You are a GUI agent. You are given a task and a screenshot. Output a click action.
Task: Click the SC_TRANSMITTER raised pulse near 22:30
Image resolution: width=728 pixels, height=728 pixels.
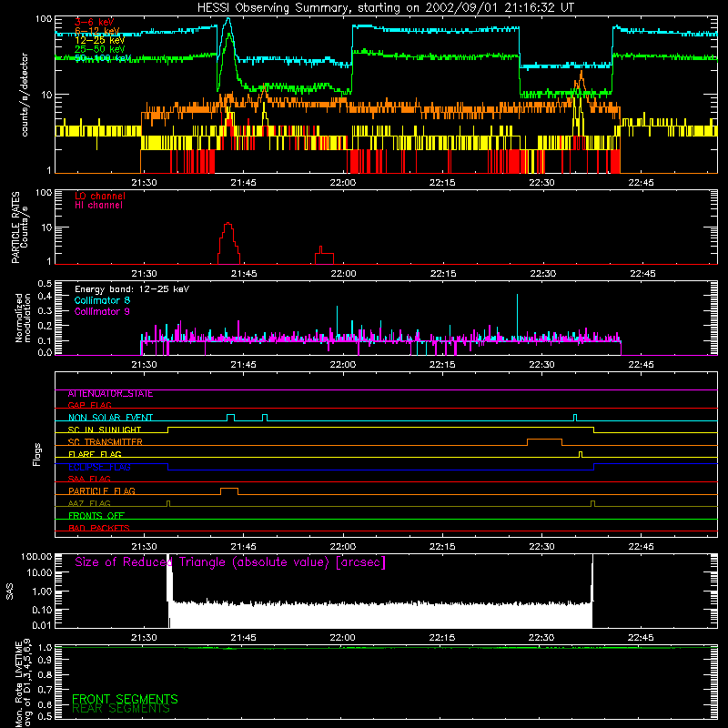point(544,441)
